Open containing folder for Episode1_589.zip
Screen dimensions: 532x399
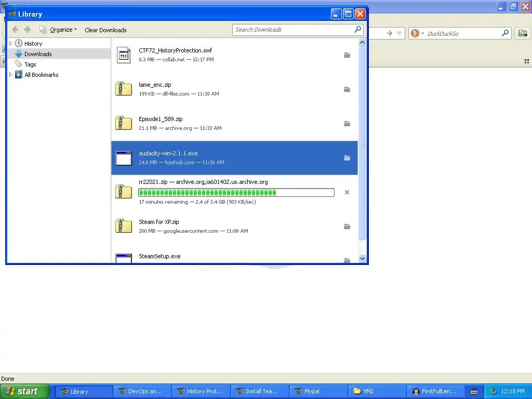pos(347,124)
